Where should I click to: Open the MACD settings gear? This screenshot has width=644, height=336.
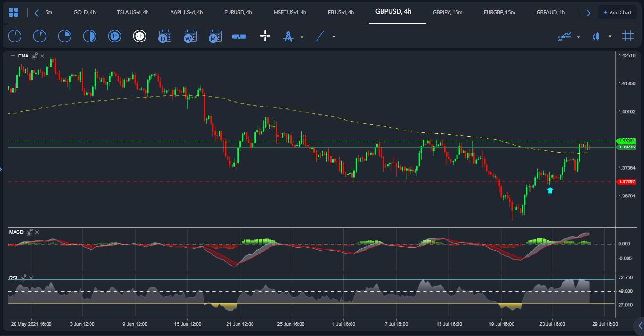click(29, 232)
